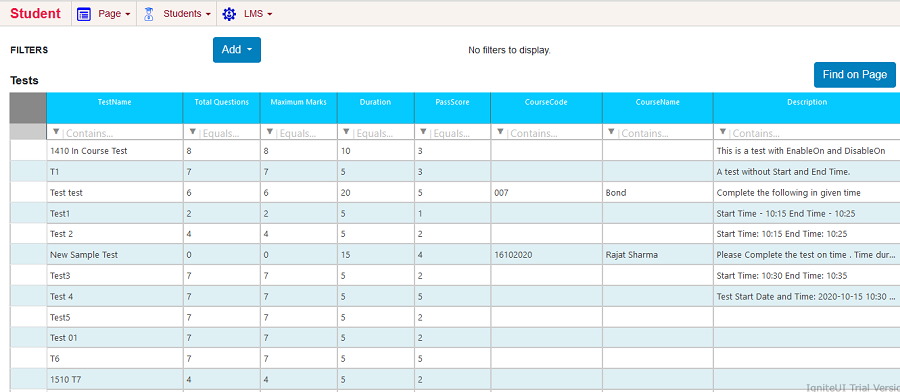Select the grid's select-all corner header cell
900x392 pixels.
pos(28,108)
